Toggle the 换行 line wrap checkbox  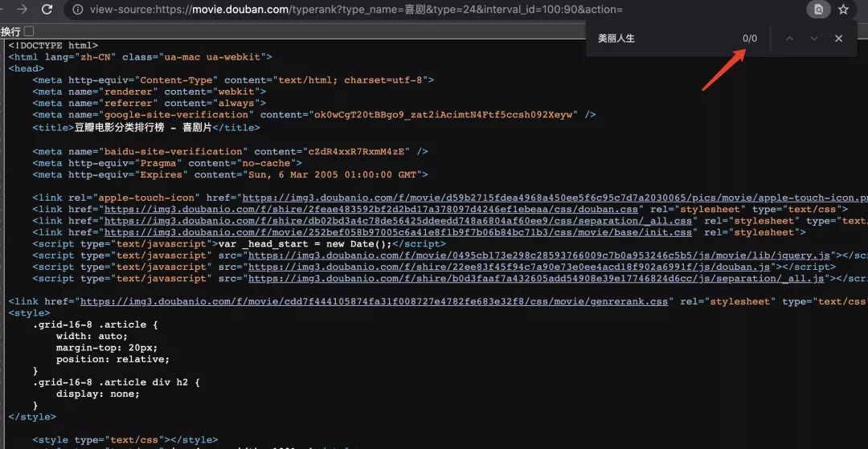(29, 31)
